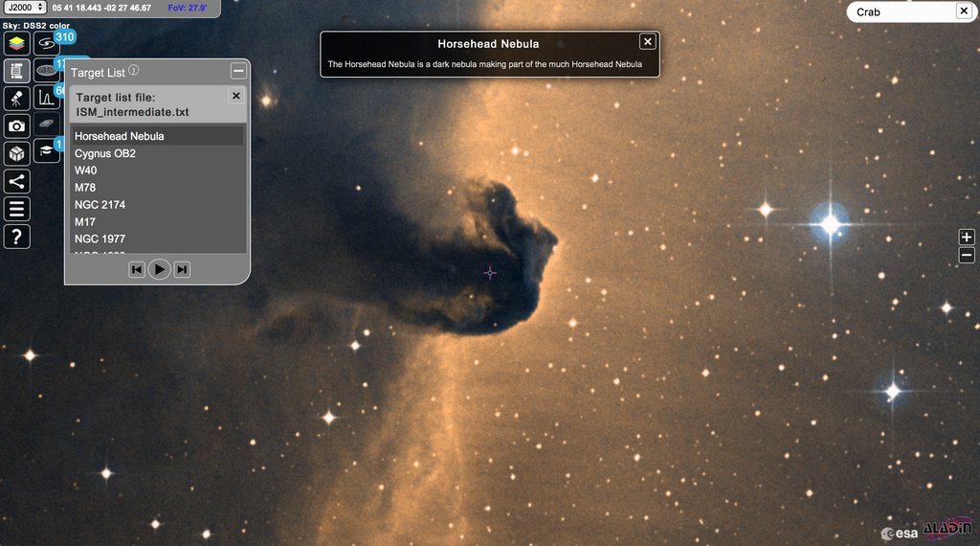This screenshot has width=980, height=546.
Task: Open the help question mark button
Action: pos(17,237)
